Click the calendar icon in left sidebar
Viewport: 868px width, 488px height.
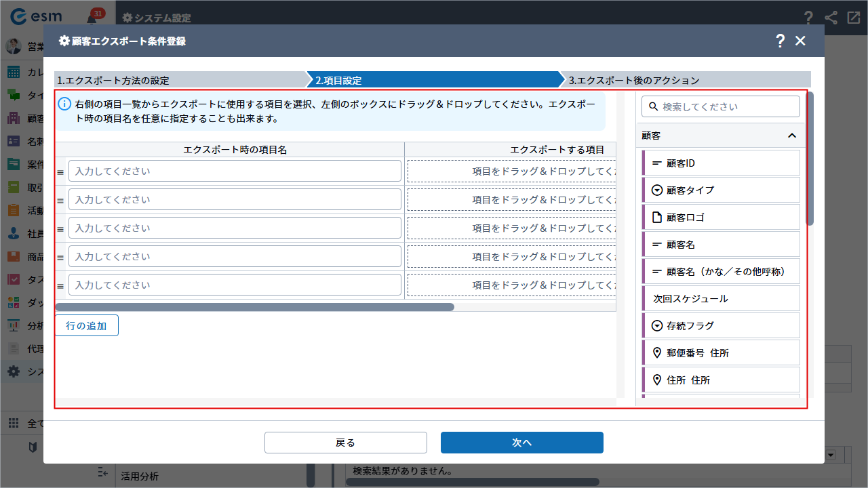pyautogui.click(x=14, y=73)
